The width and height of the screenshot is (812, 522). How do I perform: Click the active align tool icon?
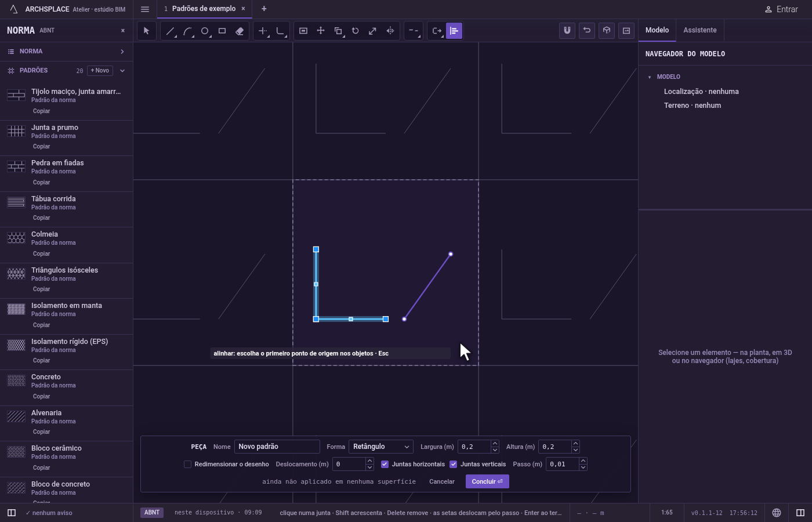click(x=454, y=31)
